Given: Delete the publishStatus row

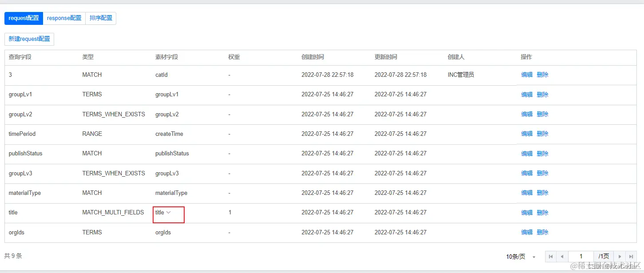Looking at the screenshot, I should pyautogui.click(x=543, y=154).
